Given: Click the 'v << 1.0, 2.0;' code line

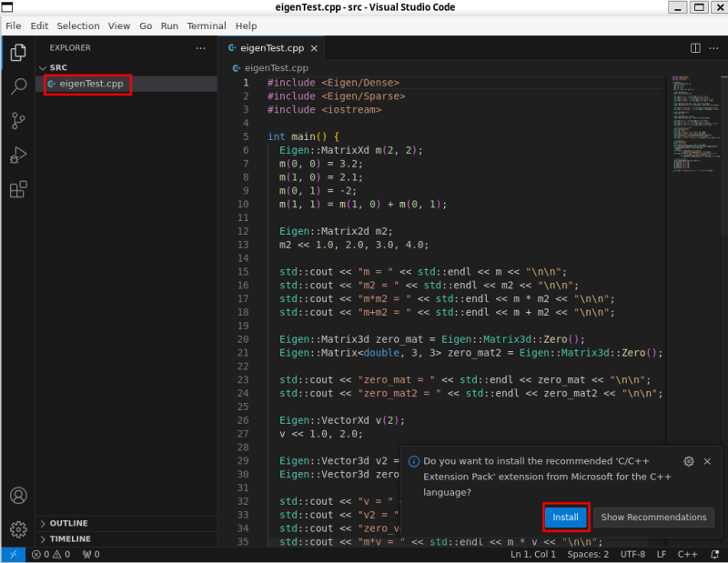Looking at the screenshot, I should click(321, 434).
